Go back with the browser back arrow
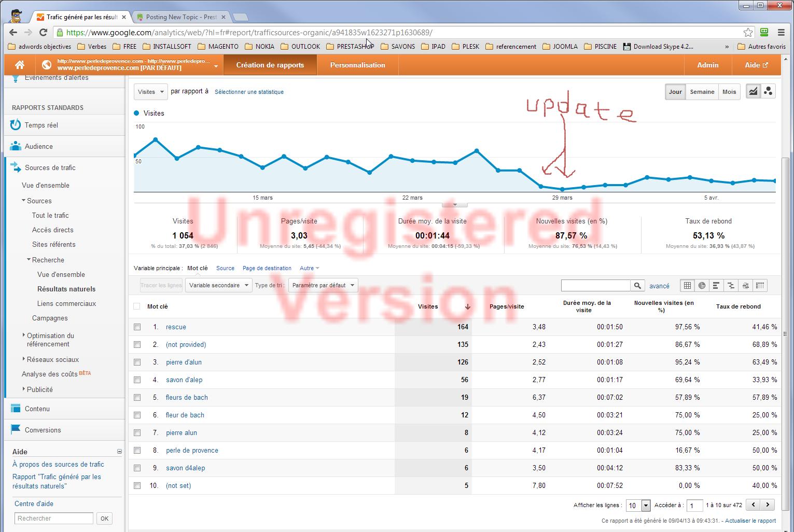 click(x=13, y=32)
